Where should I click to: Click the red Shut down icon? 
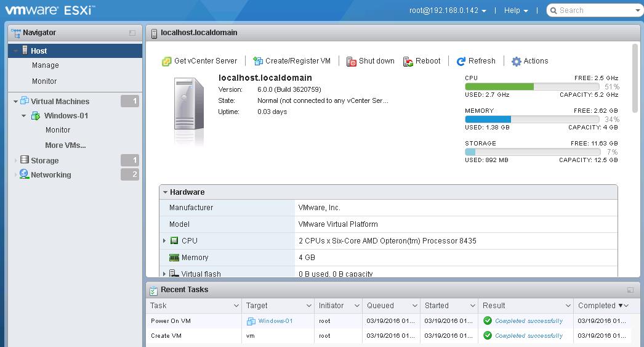pos(352,62)
